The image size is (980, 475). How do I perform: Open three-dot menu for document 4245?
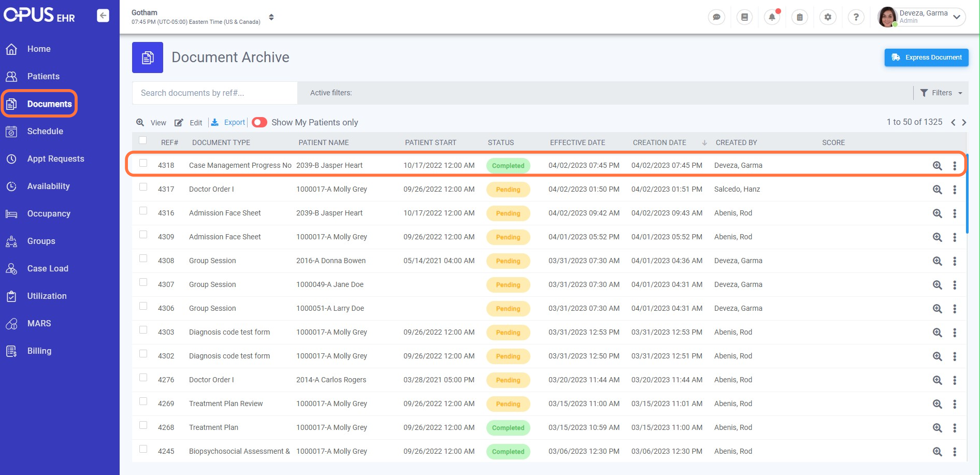955,452
